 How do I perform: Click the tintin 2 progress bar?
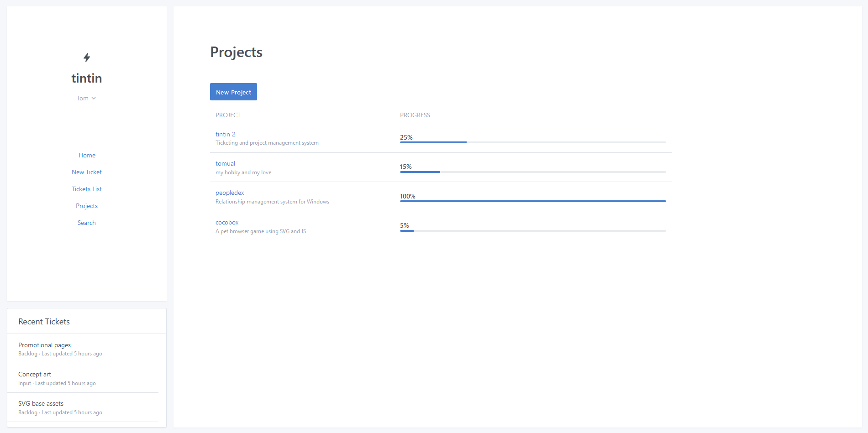tap(532, 142)
